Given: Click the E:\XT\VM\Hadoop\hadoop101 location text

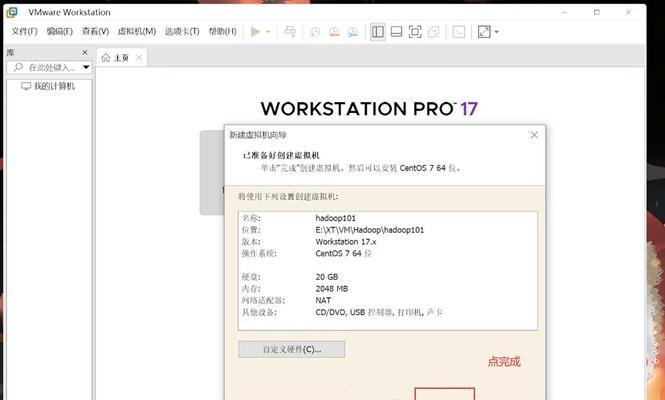Looking at the screenshot, I should [369, 230].
